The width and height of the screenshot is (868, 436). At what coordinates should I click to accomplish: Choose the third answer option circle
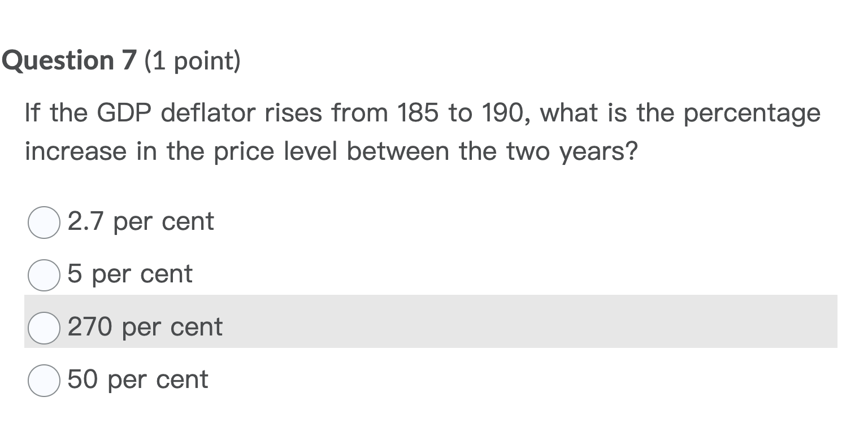click(x=43, y=328)
